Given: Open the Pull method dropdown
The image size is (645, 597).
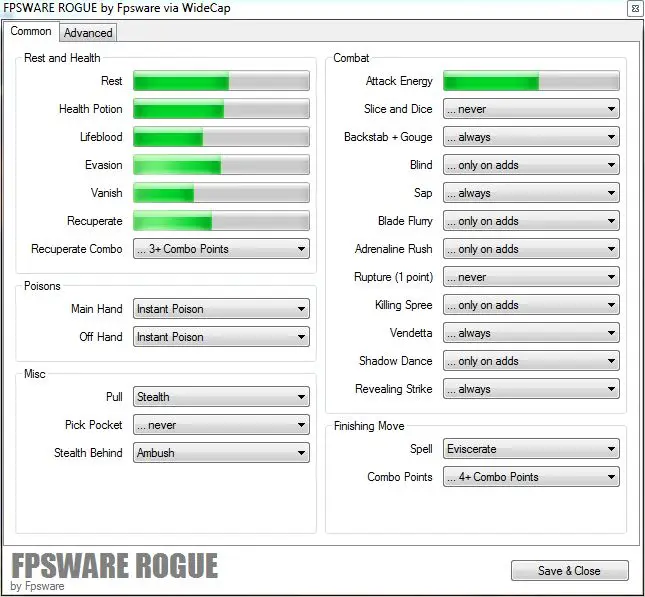Looking at the screenshot, I should (221, 397).
